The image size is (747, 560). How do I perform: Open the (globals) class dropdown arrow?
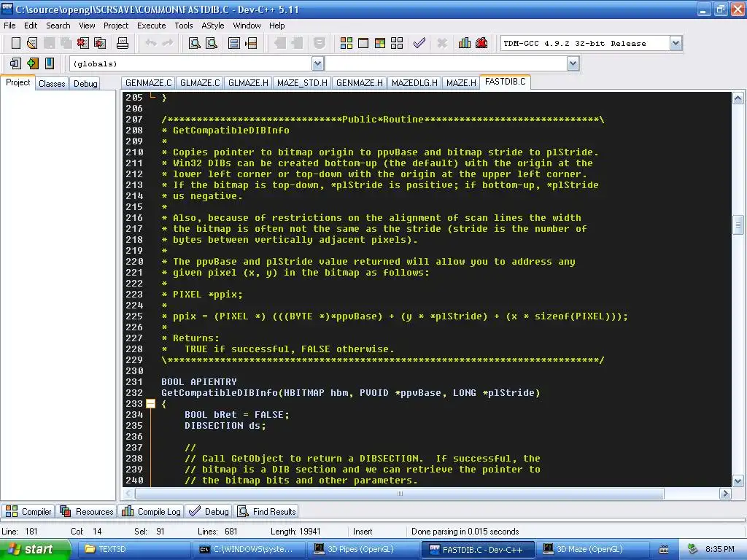pyautogui.click(x=318, y=63)
